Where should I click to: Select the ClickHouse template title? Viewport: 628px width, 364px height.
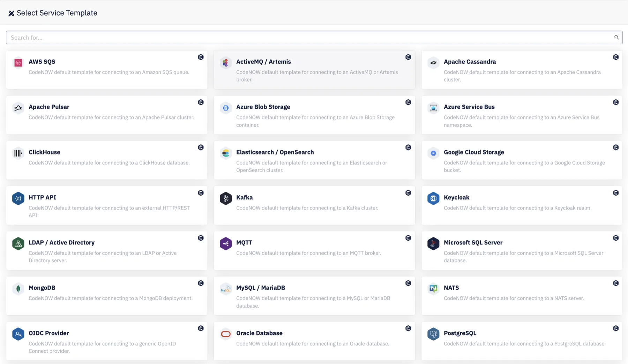pyautogui.click(x=44, y=152)
